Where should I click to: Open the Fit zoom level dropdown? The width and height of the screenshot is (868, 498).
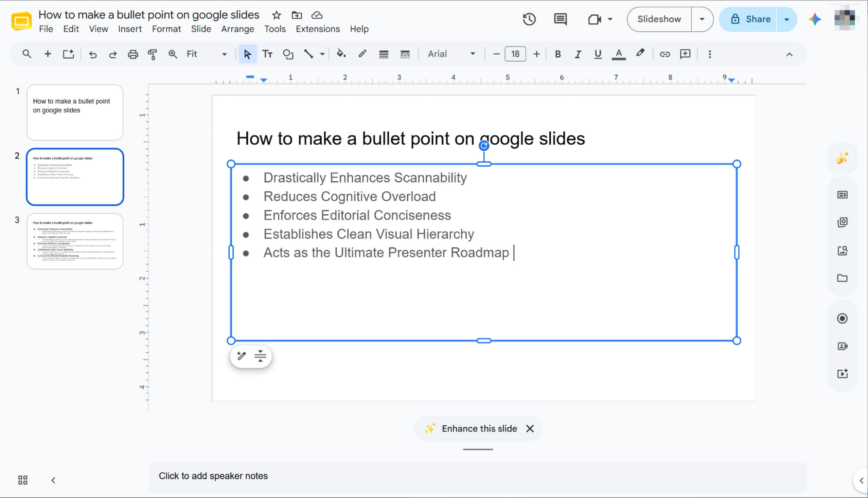207,54
